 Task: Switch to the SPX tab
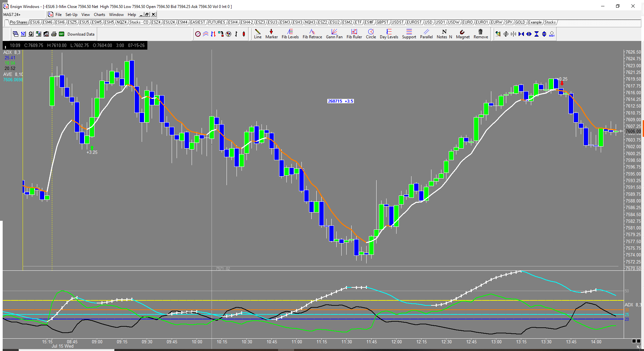click(x=509, y=22)
